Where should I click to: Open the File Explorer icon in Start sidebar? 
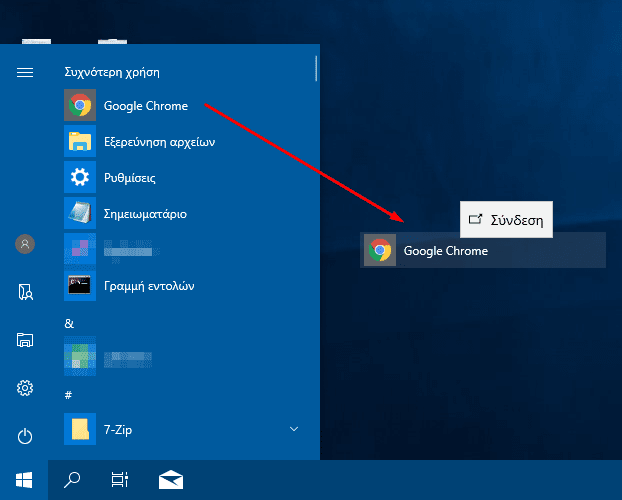pyautogui.click(x=25, y=340)
